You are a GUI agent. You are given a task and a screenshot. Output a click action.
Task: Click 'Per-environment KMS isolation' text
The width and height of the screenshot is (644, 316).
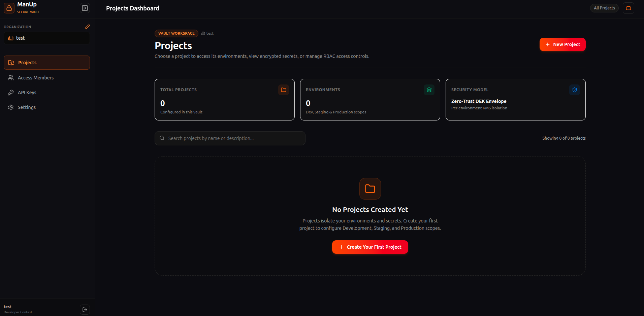[479, 108]
